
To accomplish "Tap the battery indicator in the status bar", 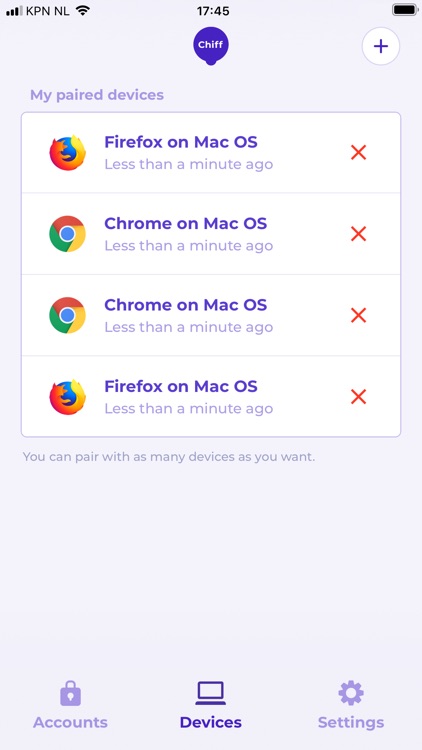I will point(405,10).
